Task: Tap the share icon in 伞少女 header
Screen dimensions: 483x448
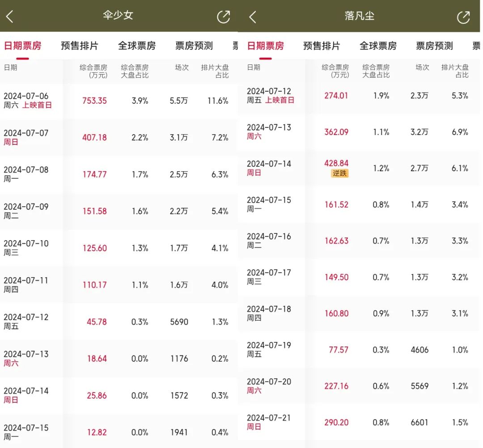Action: pos(223,17)
